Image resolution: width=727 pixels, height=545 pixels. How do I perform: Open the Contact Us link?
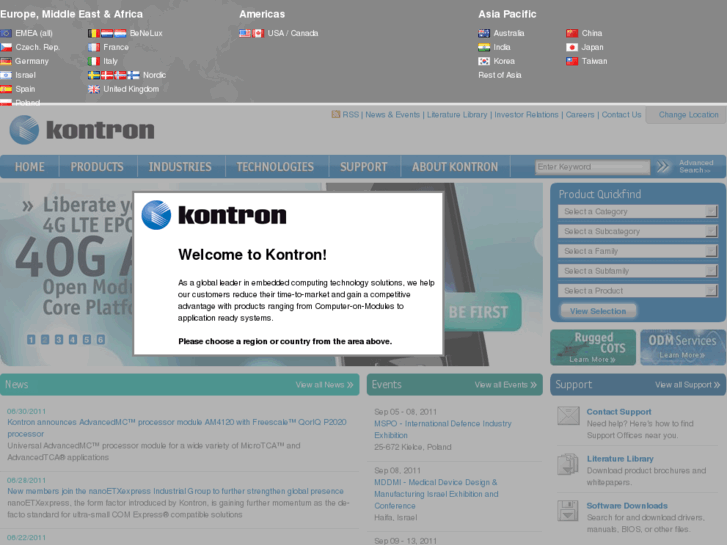pos(621,115)
